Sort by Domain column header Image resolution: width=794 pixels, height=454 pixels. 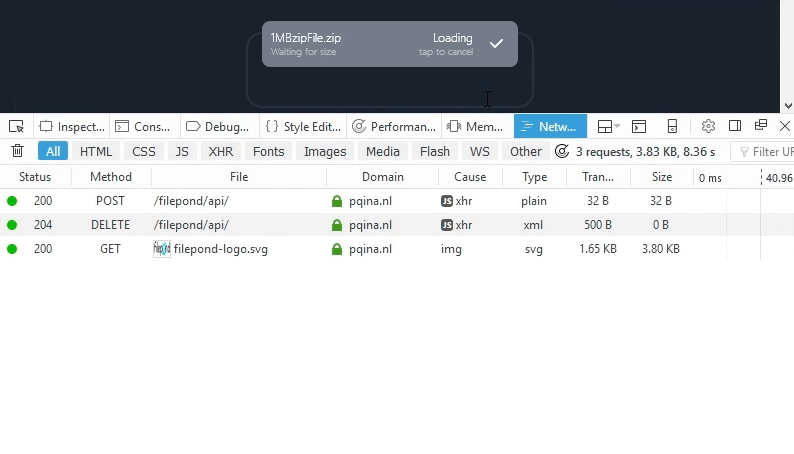(383, 177)
